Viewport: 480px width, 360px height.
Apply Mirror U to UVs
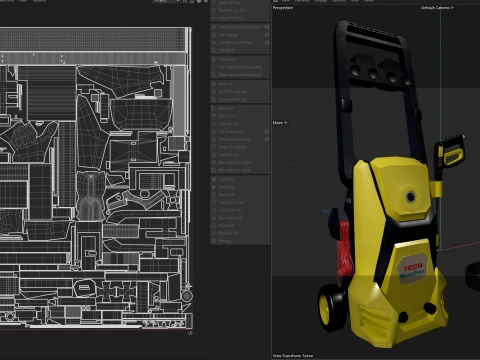coord(240,108)
